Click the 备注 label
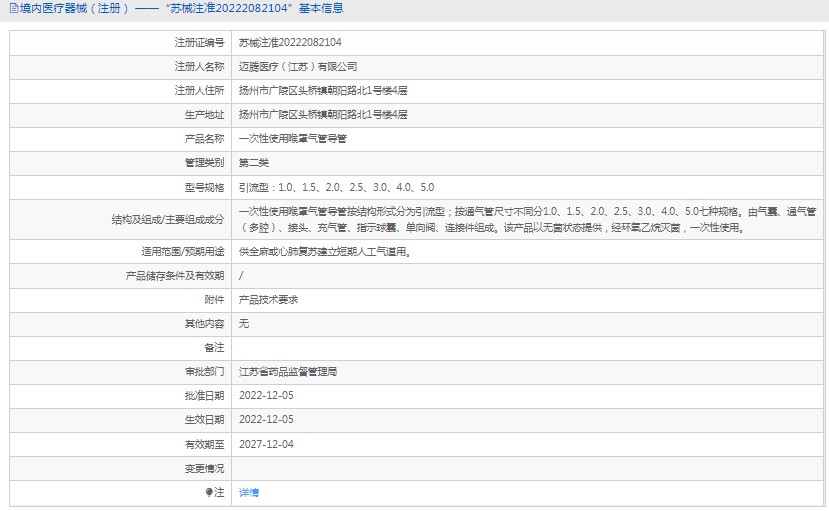The image size is (829, 511). [x=214, y=347]
